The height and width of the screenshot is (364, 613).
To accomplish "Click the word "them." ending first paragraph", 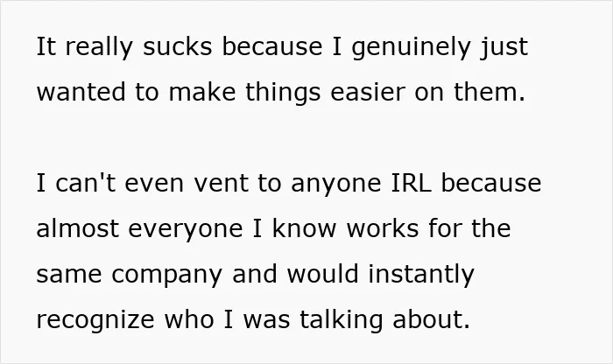I will click(489, 92).
